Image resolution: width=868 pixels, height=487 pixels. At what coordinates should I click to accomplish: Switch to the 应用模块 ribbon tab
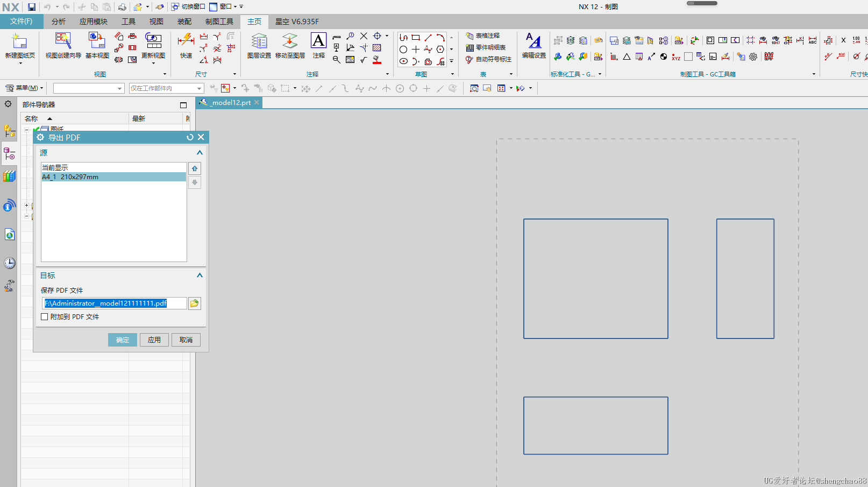[94, 22]
